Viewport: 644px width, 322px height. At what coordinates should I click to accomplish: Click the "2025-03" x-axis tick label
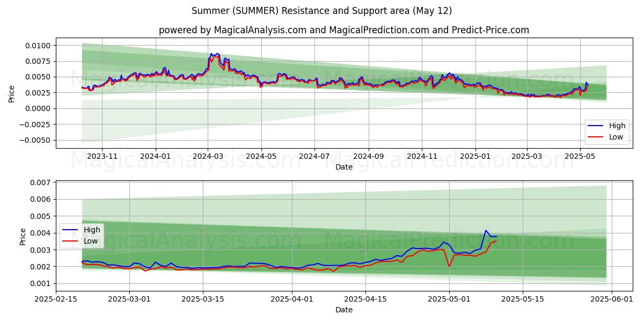[x=527, y=156]
